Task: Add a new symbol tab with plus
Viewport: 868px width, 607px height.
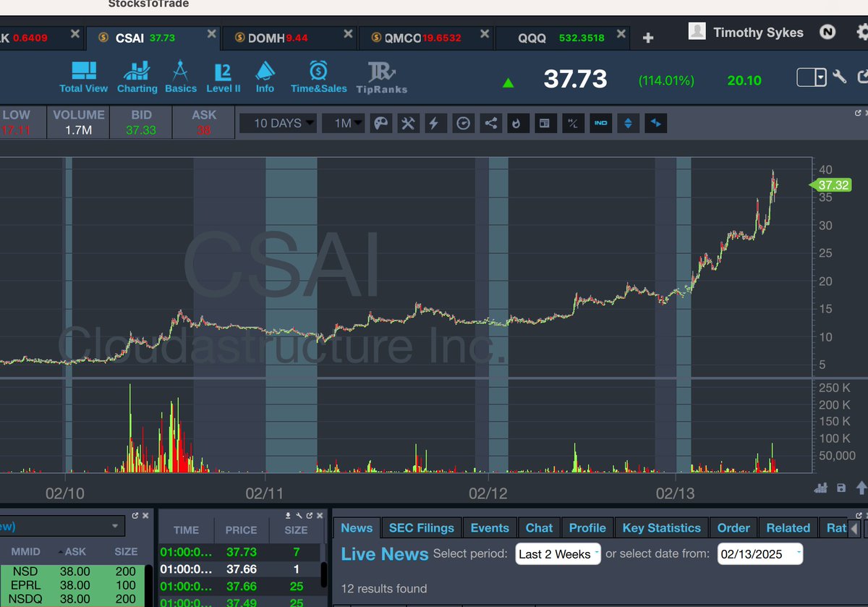Action: pos(648,38)
